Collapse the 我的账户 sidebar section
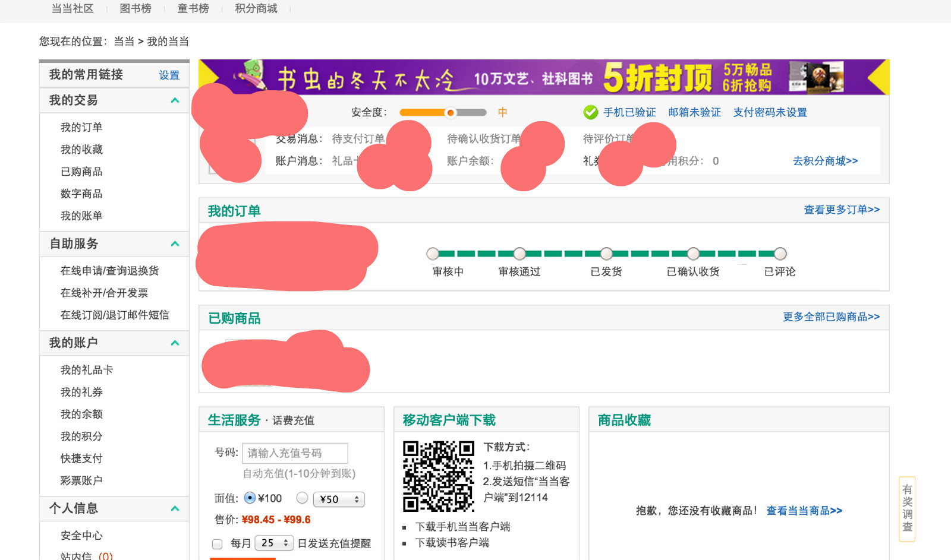The image size is (951, 560). 175,343
